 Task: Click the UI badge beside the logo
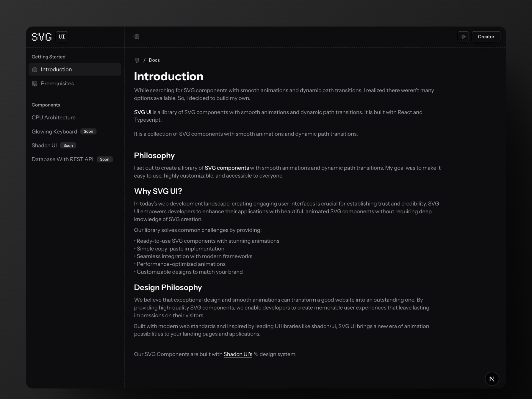[62, 37]
